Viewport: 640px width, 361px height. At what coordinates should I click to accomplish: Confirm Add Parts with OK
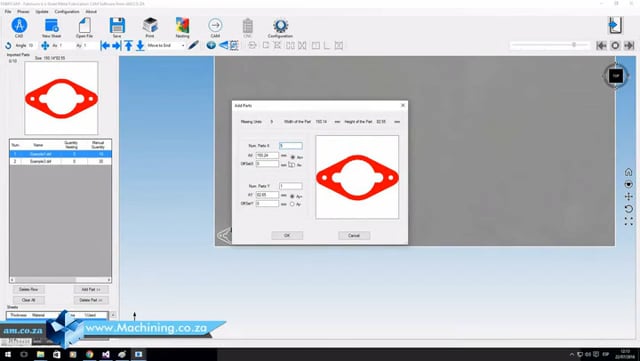pos(287,235)
